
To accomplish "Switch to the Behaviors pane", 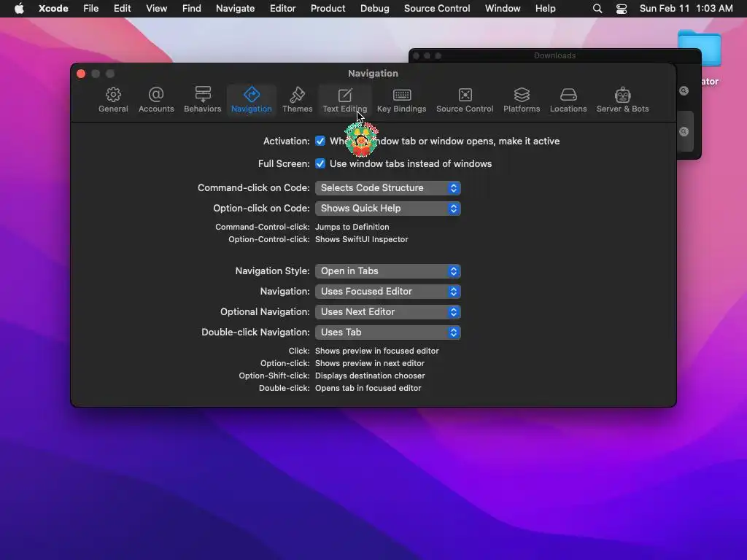I will click(203, 99).
